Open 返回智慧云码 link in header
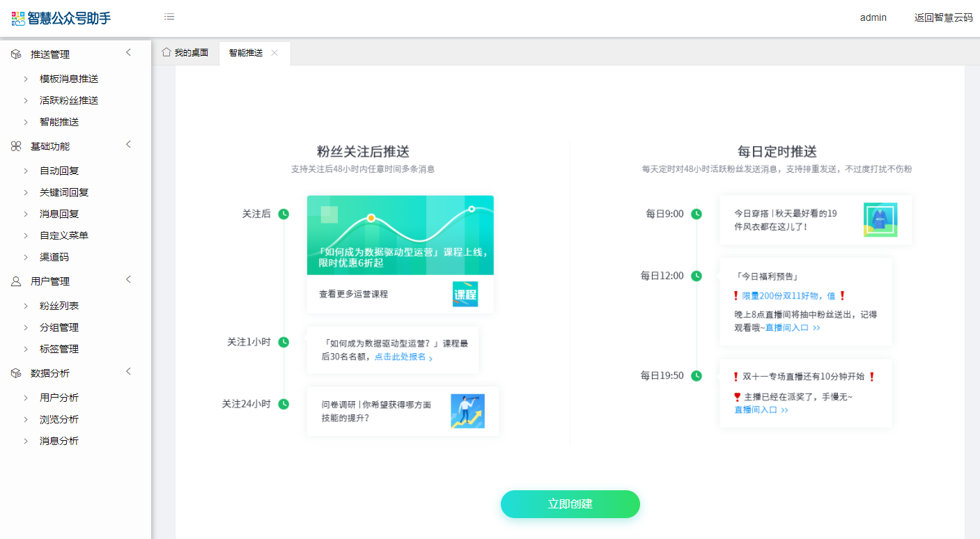The image size is (980, 539). point(943,17)
